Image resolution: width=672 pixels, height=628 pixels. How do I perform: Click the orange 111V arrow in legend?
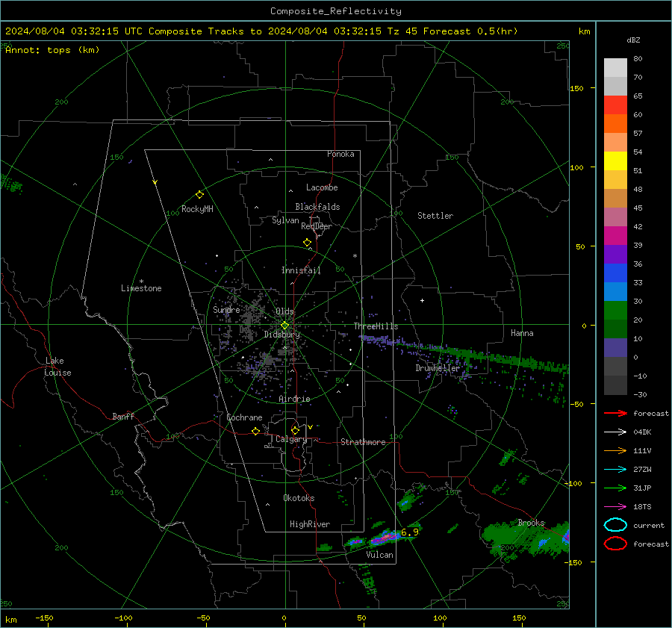(x=615, y=450)
